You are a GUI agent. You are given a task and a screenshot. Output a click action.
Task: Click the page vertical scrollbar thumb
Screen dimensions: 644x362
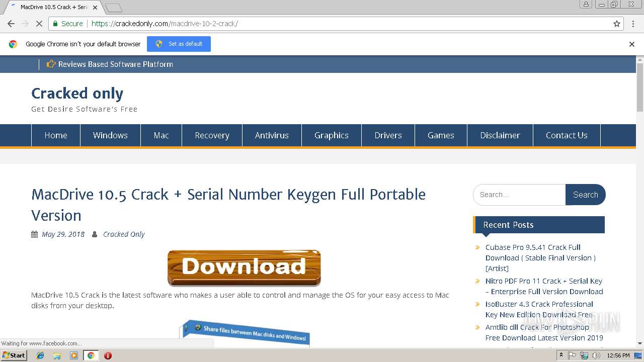[x=640, y=87]
